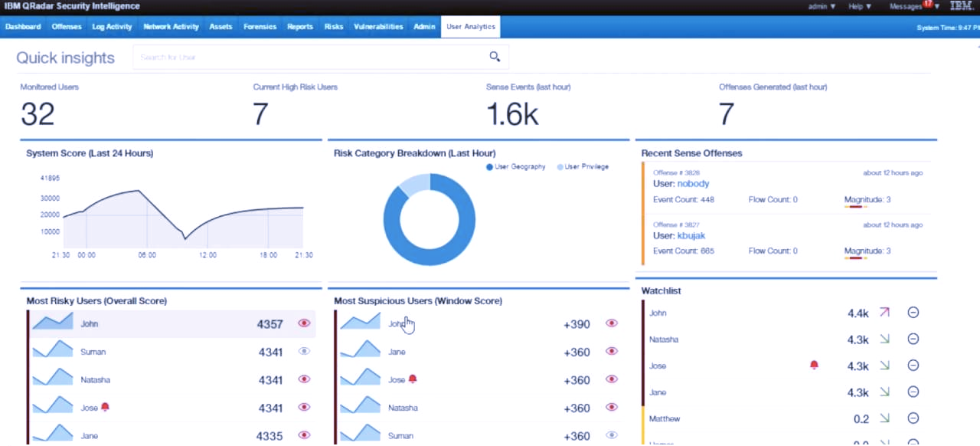Click Sense Events value 1.6k
This screenshot has width=980, height=446.
(x=513, y=114)
